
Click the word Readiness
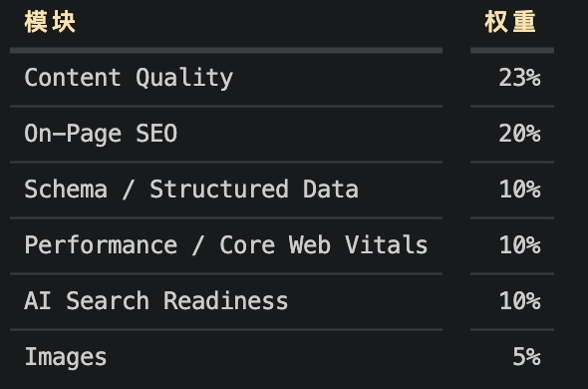[226, 301]
